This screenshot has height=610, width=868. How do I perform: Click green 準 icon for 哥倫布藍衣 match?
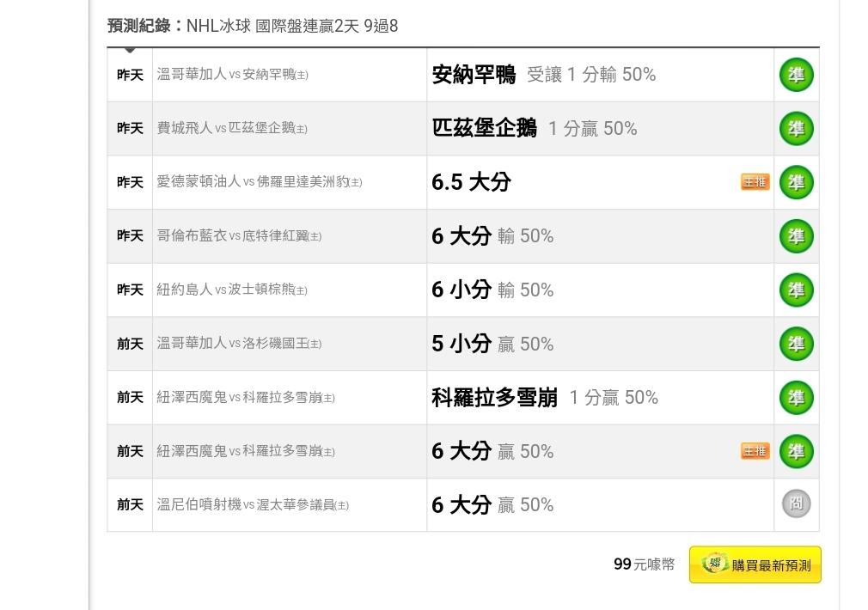pyautogui.click(x=796, y=236)
